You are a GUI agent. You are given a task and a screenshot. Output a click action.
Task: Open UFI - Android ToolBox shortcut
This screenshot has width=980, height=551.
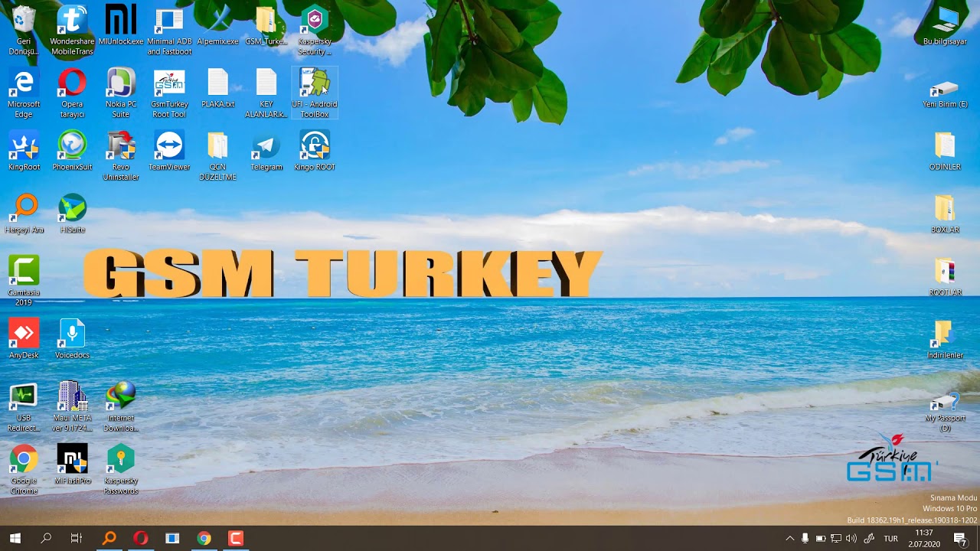tap(315, 93)
